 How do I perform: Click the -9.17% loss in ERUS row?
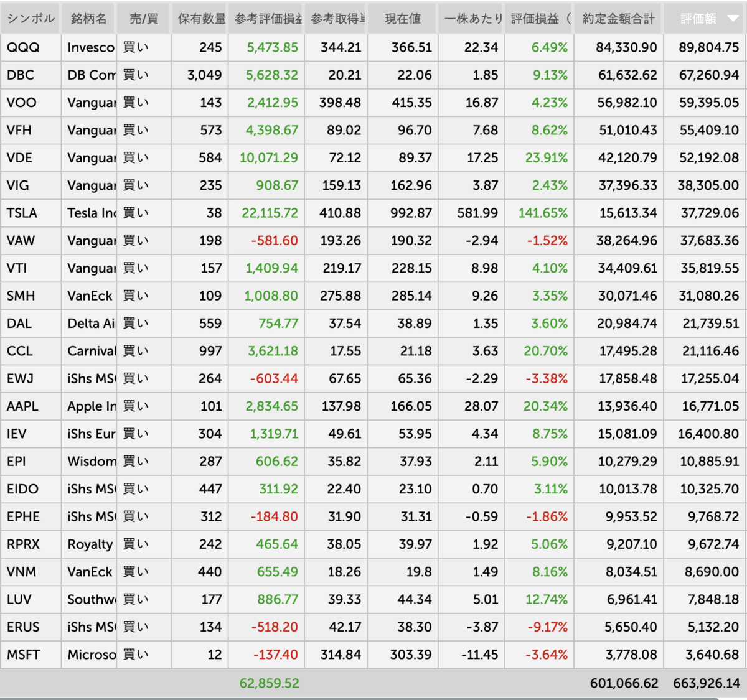tap(548, 627)
